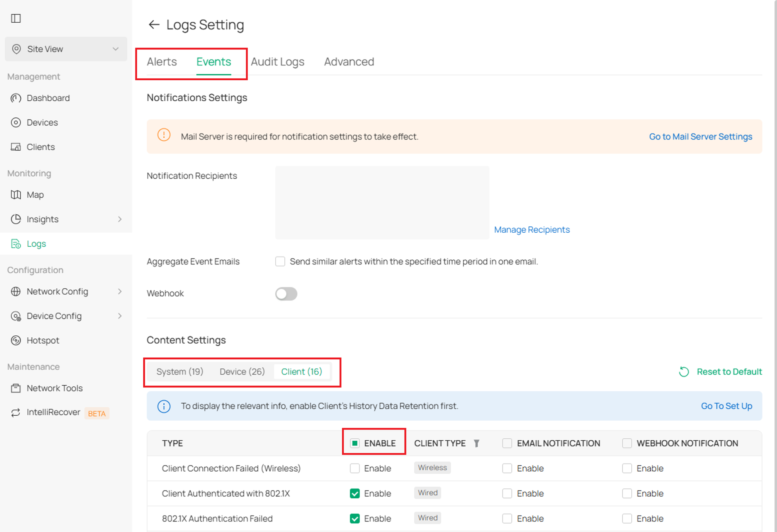
Task: Click the CLIENT TYPE column header
Action: click(440, 443)
